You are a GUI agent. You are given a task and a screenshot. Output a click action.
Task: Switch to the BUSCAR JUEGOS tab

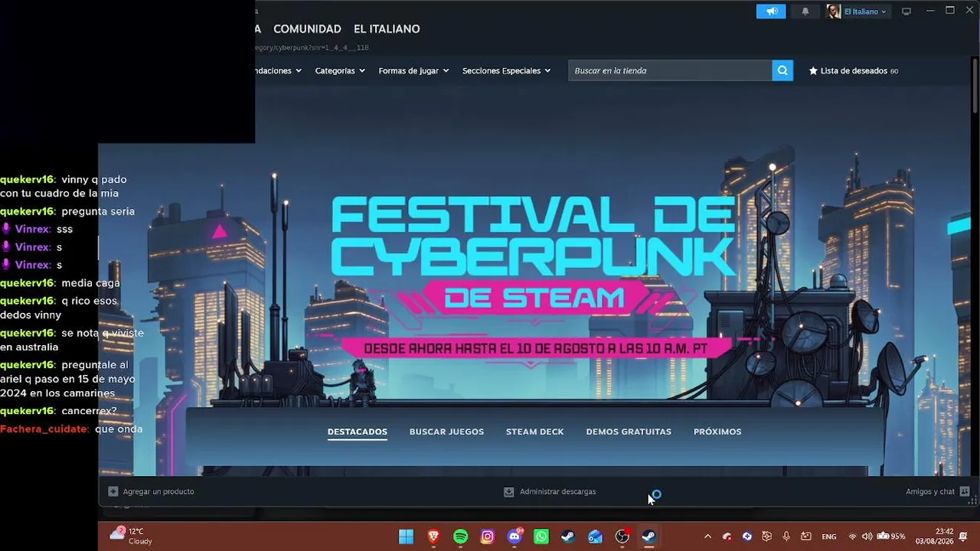446,432
